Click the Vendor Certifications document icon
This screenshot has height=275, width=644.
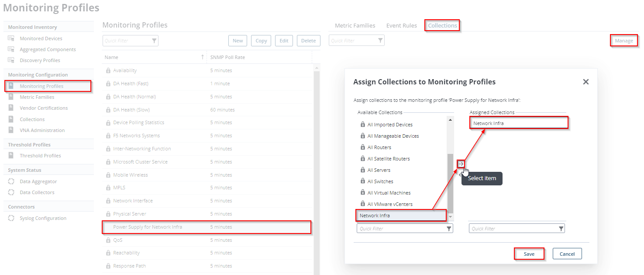(x=11, y=108)
